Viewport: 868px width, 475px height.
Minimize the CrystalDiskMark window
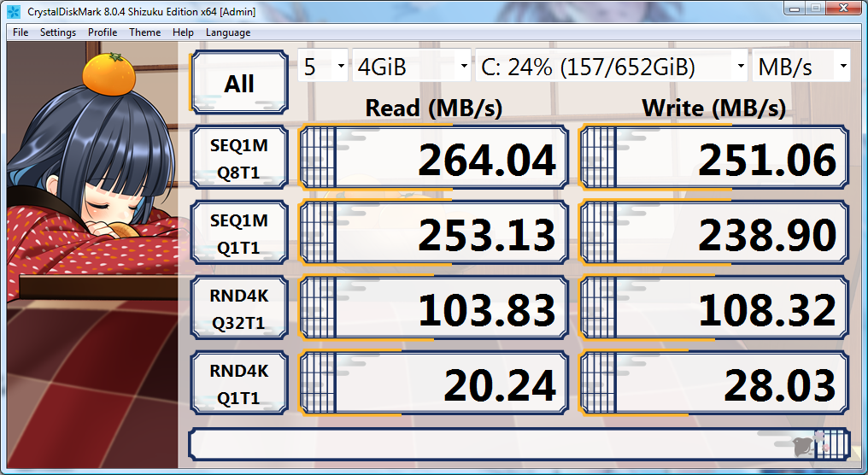pos(795,8)
